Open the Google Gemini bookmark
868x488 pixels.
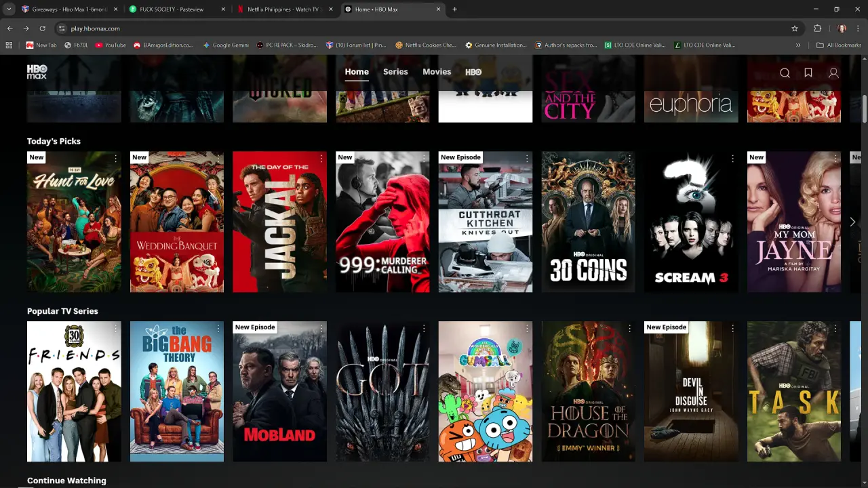(225, 45)
